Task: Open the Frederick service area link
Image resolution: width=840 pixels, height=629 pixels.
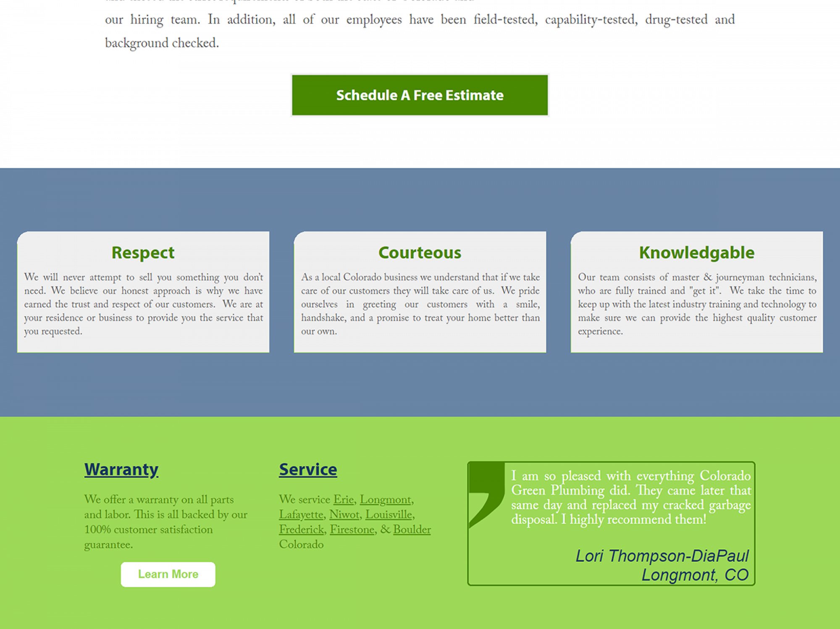Action: (300, 529)
